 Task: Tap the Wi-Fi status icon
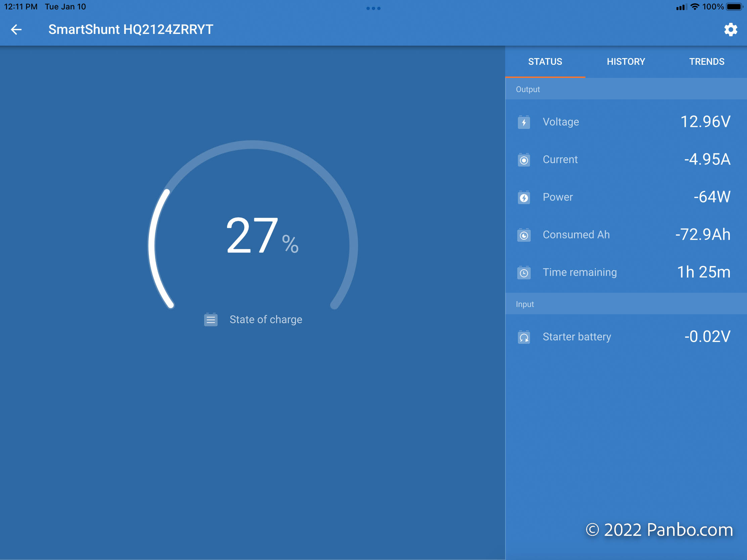tap(695, 7)
